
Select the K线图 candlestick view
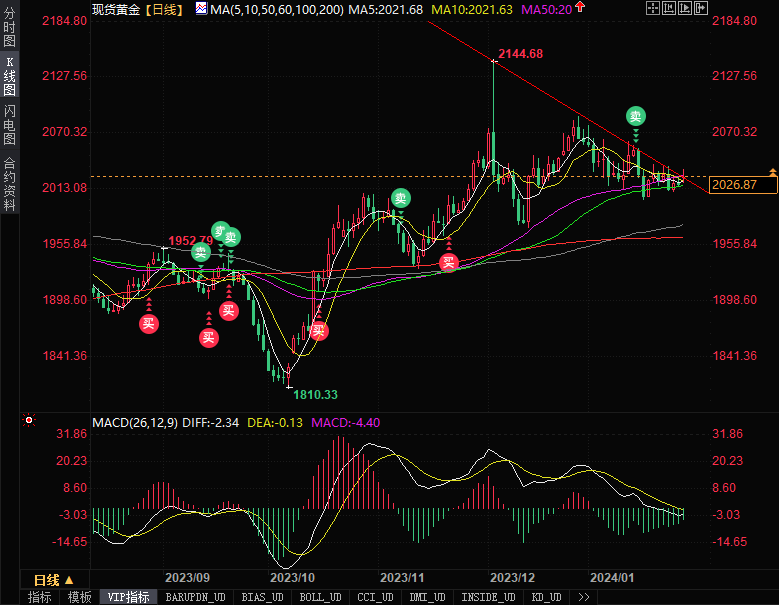[x=9, y=76]
